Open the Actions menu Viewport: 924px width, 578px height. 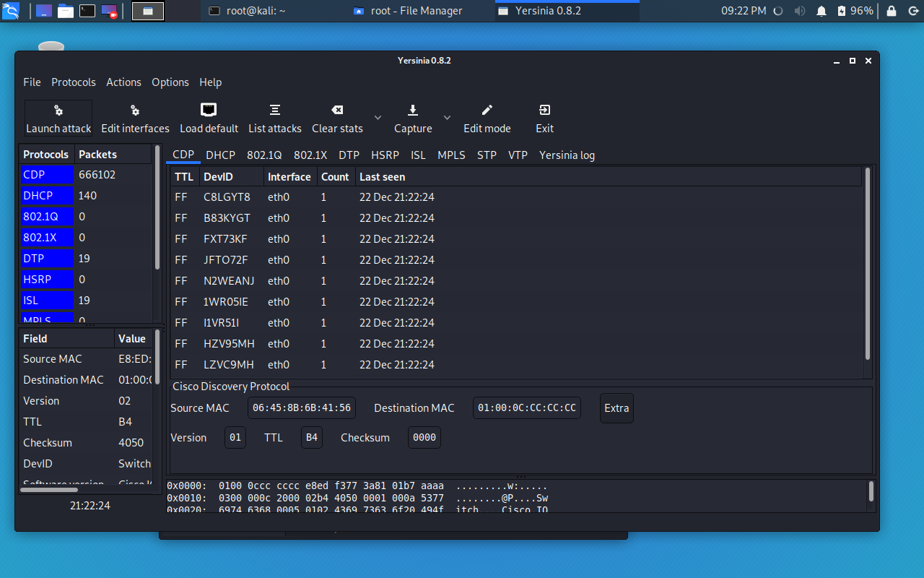[x=123, y=82]
